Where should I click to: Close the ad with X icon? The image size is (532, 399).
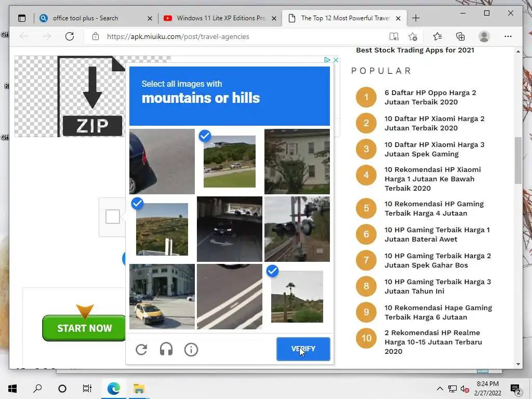click(336, 60)
